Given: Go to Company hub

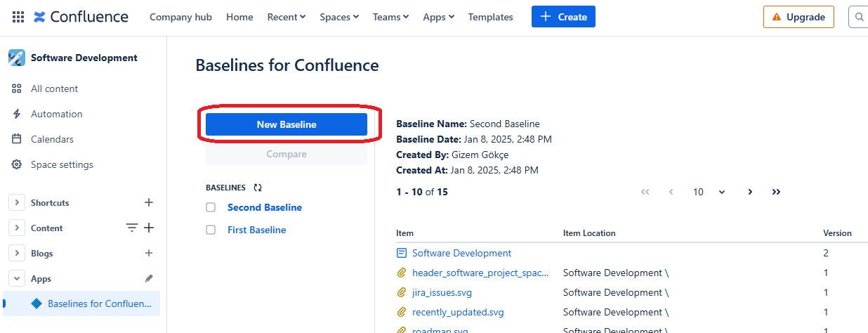Looking at the screenshot, I should tap(180, 17).
